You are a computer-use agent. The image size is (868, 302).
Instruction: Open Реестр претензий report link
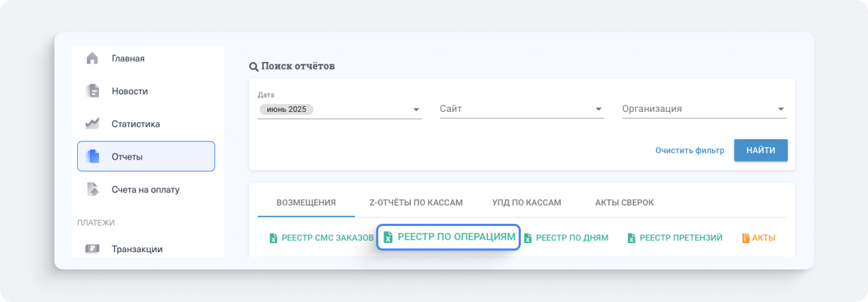click(680, 238)
